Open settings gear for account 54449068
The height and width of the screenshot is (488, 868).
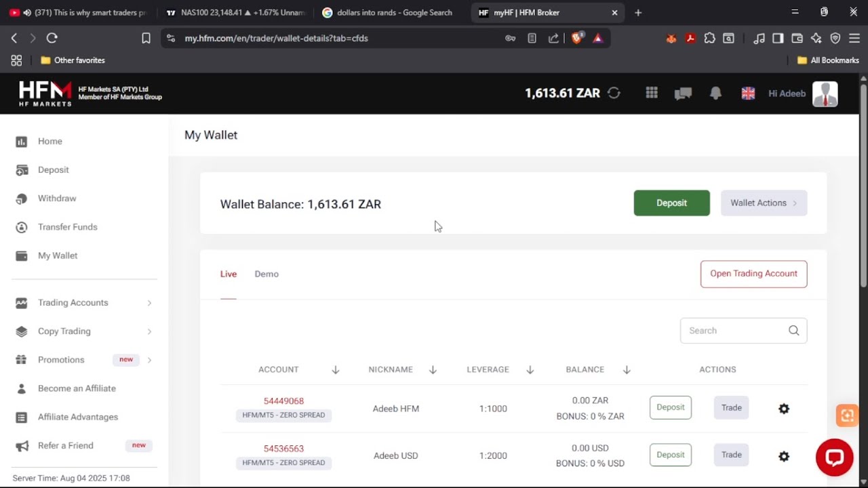784,409
